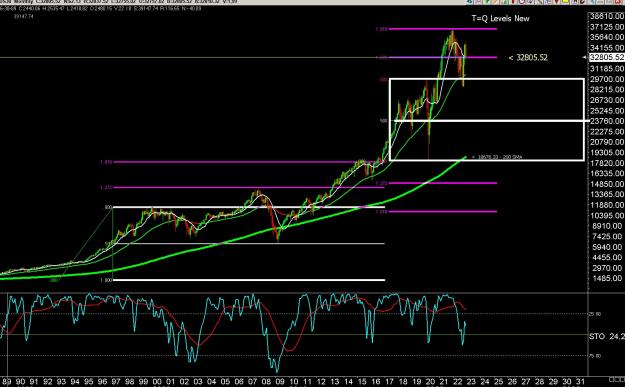Click the 26730.00 price axis value

607,100
